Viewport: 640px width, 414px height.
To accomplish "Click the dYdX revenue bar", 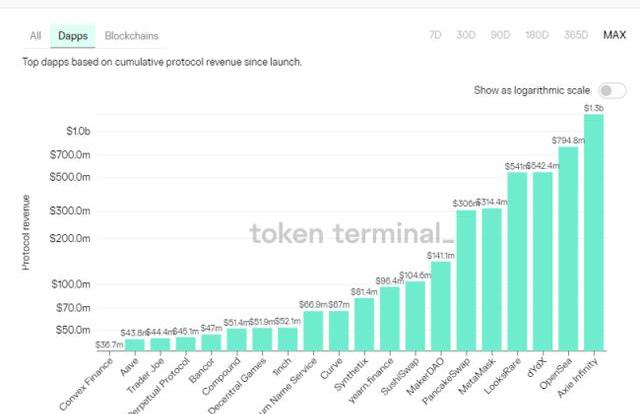I will click(543, 261).
